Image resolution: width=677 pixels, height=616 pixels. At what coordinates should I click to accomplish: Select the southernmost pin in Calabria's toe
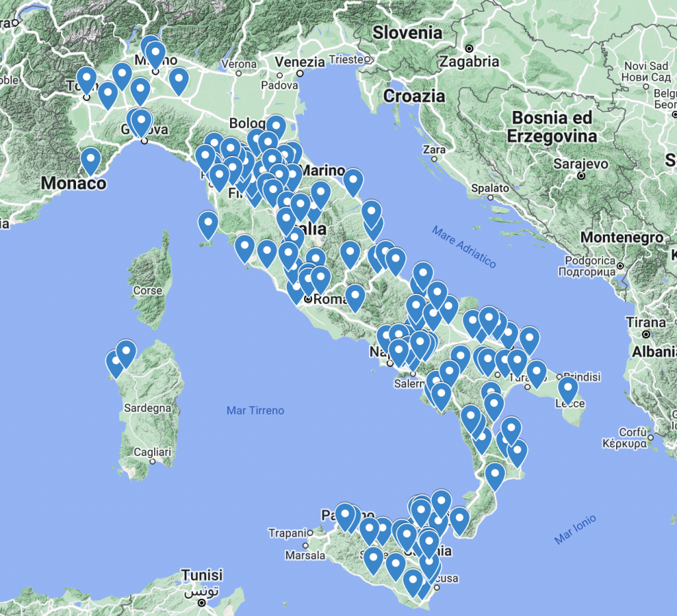coord(495,475)
